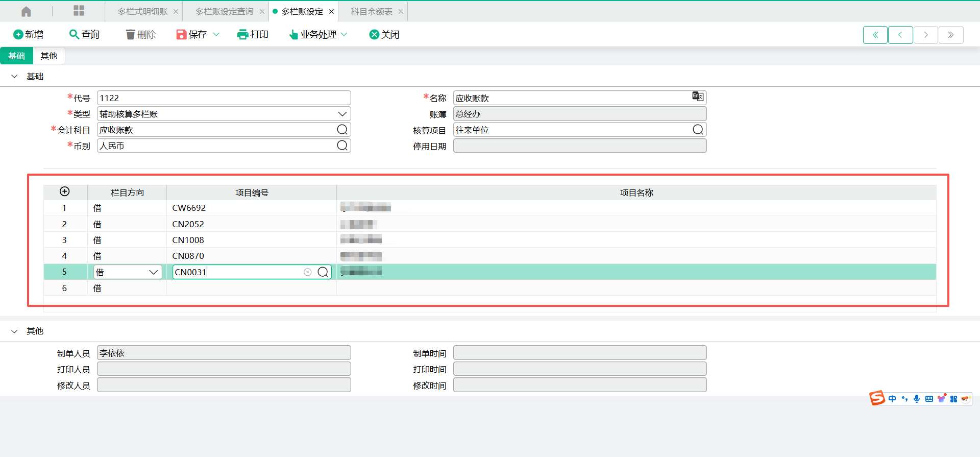
Task: Click into the 代号 input field
Action: [x=224, y=98]
